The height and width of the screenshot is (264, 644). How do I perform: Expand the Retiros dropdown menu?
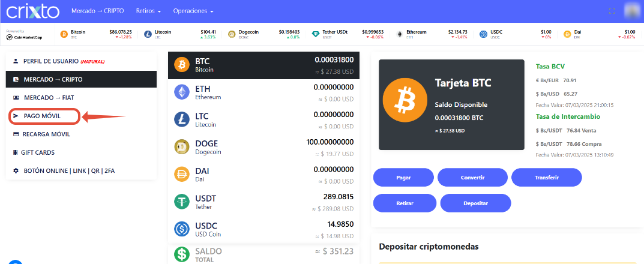pyautogui.click(x=148, y=11)
